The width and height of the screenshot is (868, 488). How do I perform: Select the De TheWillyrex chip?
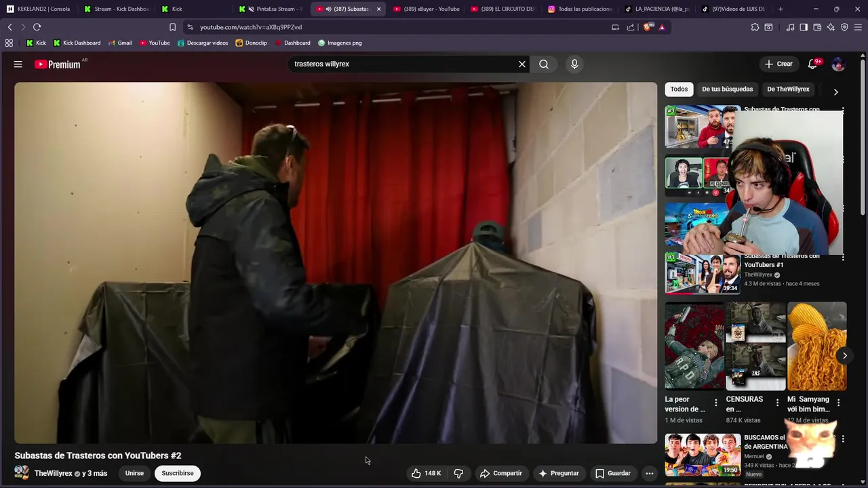click(788, 89)
